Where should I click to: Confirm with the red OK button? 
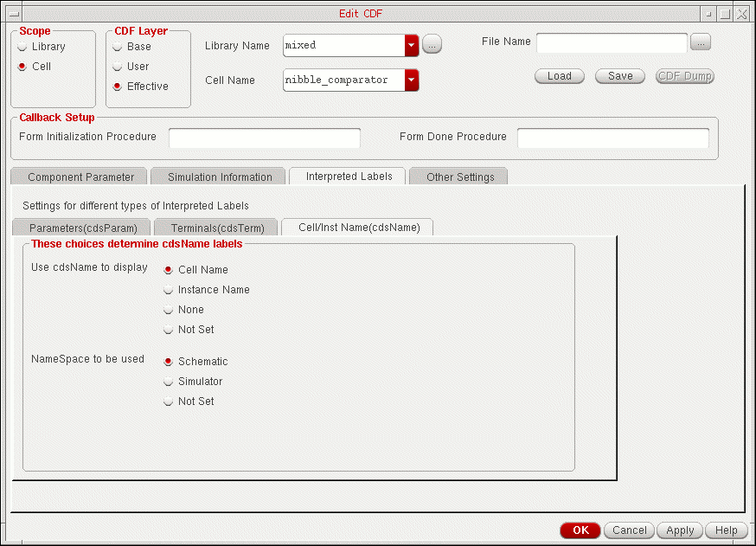[x=580, y=530]
